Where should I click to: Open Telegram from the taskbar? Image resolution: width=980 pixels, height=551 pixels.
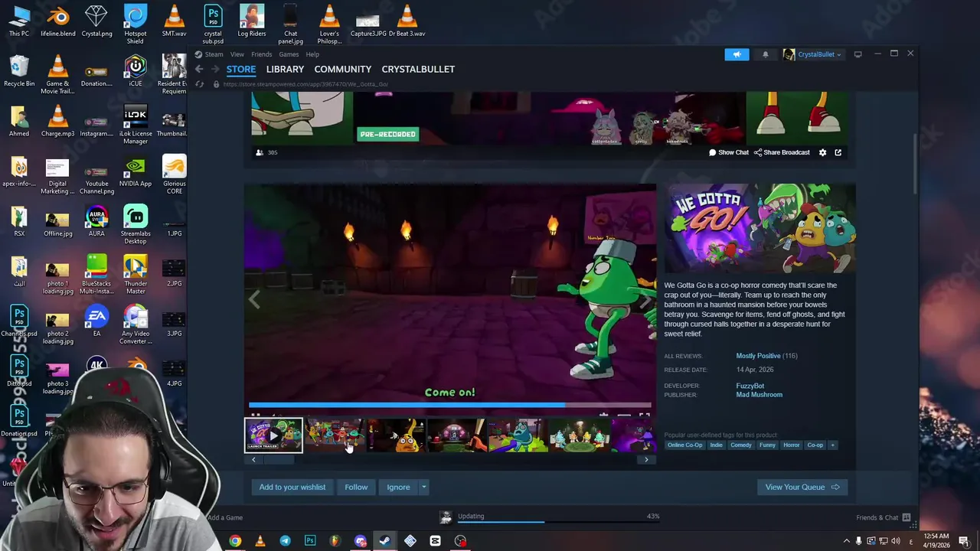pos(285,541)
